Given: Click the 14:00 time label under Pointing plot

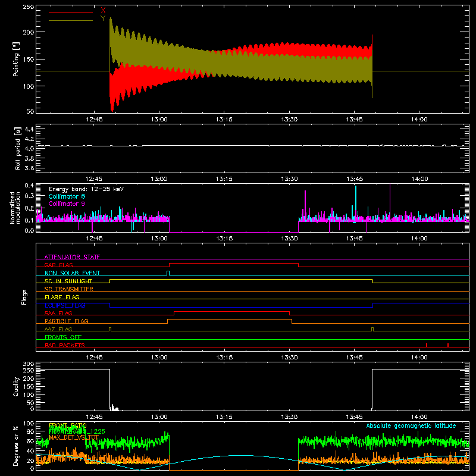Looking at the screenshot, I should pyautogui.click(x=419, y=120).
